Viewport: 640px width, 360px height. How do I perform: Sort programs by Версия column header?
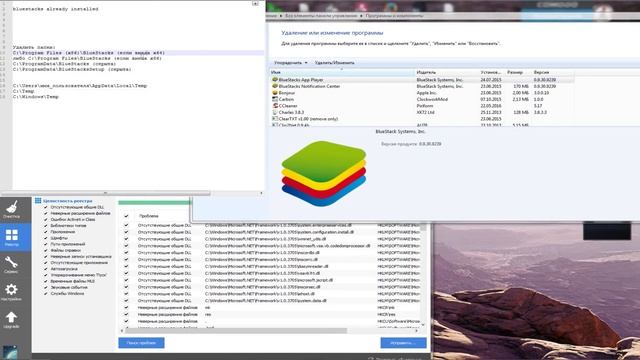552,72
